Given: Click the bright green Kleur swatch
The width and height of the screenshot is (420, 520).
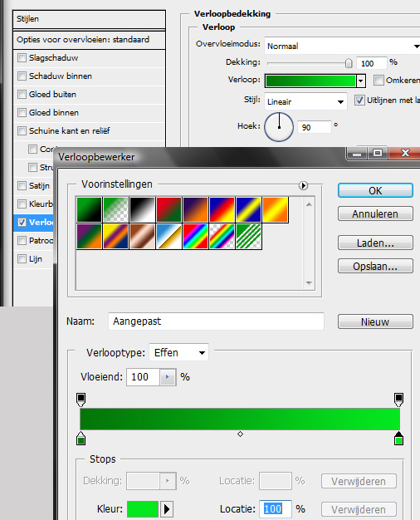Looking at the screenshot, I should pyautogui.click(x=143, y=508).
